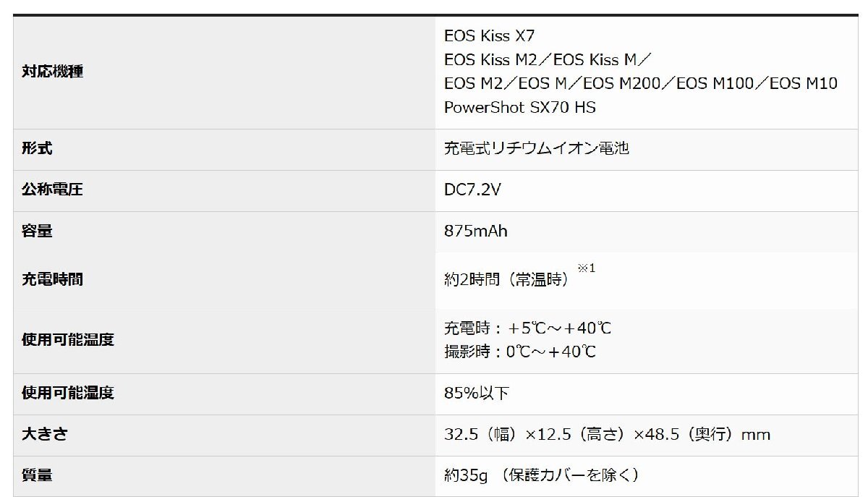Click the 対応機種 row label

tap(53, 72)
